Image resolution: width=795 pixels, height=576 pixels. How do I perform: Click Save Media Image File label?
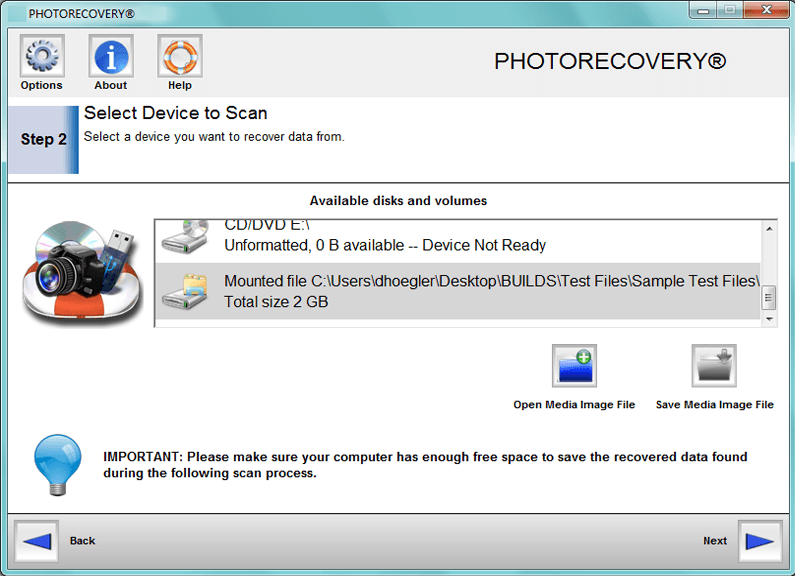coord(714,405)
